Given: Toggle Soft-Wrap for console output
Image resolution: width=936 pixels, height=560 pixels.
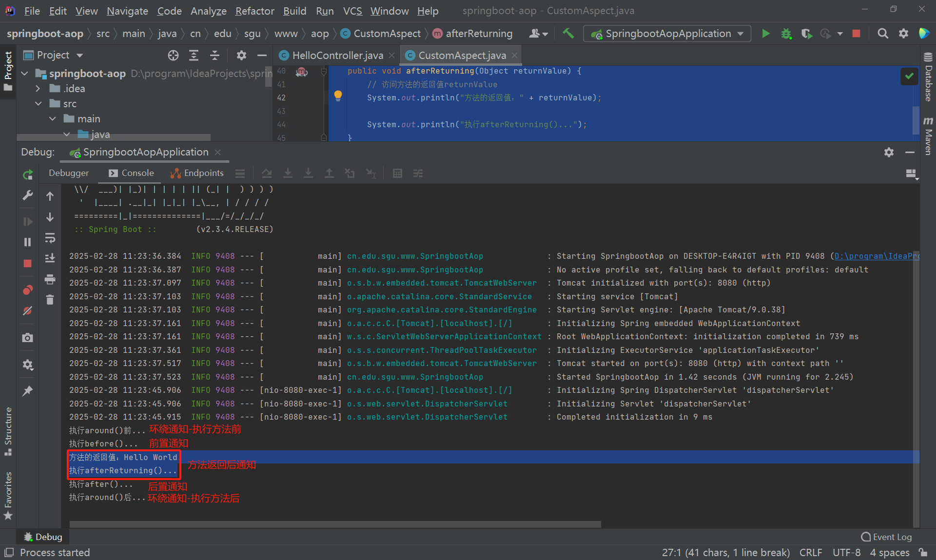Looking at the screenshot, I should [50, 238].
